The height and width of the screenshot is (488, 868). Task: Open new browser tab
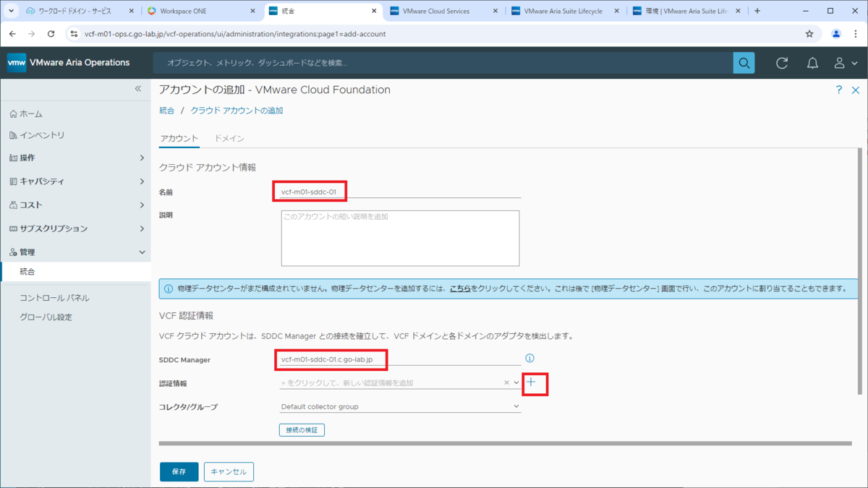coord(757,11)
